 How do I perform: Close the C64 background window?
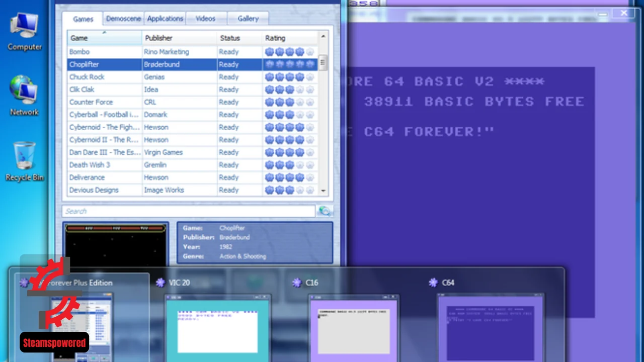coord(624,14)
